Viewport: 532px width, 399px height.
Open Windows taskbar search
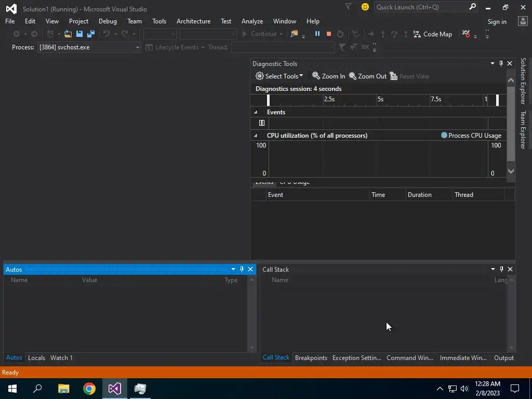[x=37, y=389]
